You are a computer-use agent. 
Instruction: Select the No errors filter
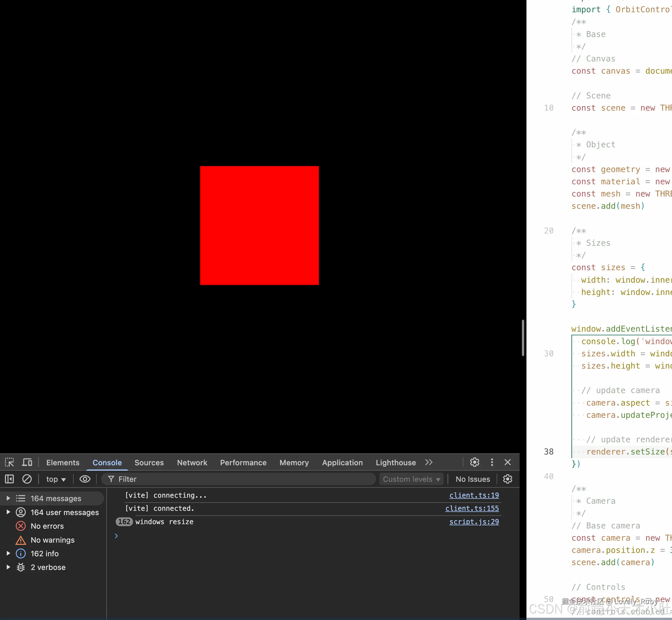click(x=47, y=526)
